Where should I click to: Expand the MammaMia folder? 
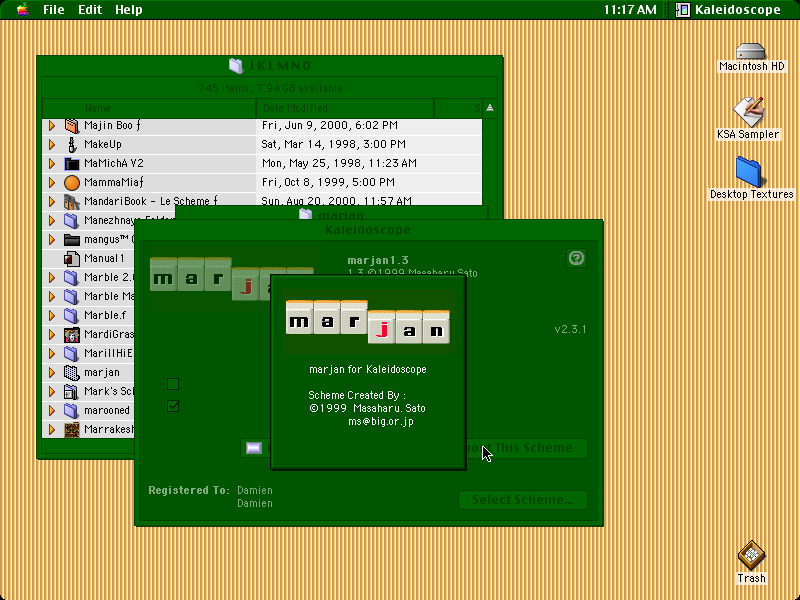[x=52, y=182]
